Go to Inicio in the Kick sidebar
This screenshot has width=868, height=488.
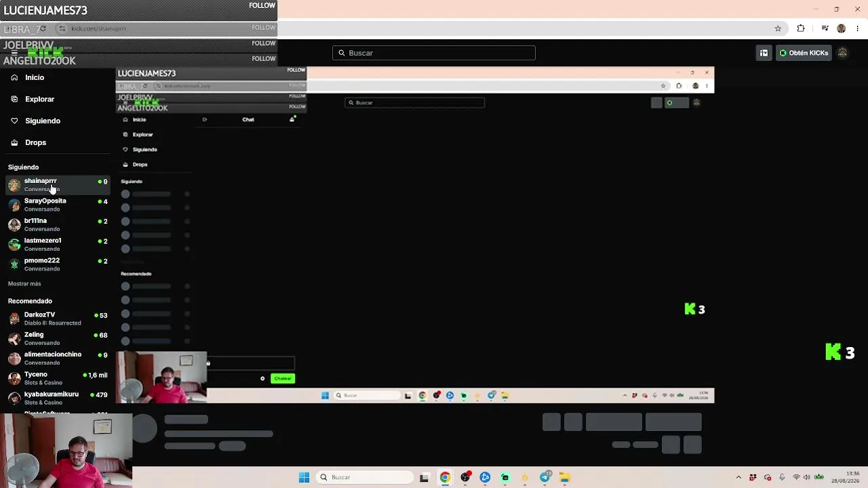click(35, 77)
